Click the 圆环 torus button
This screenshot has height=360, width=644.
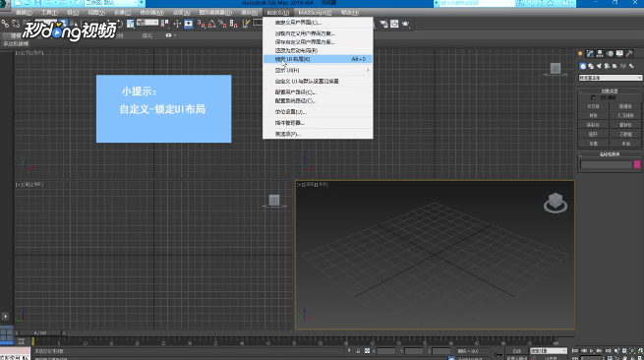click(593, 135)
